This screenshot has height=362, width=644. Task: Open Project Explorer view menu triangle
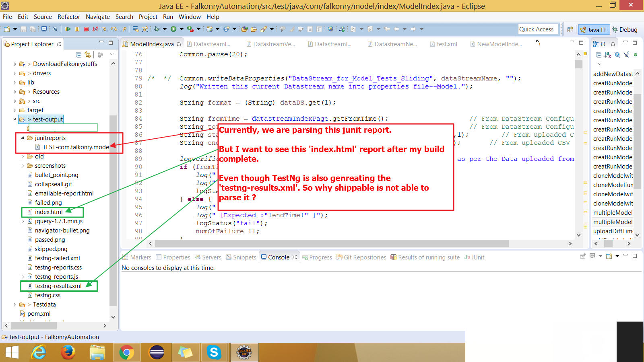pyautogui.click(x=112, y=54)
